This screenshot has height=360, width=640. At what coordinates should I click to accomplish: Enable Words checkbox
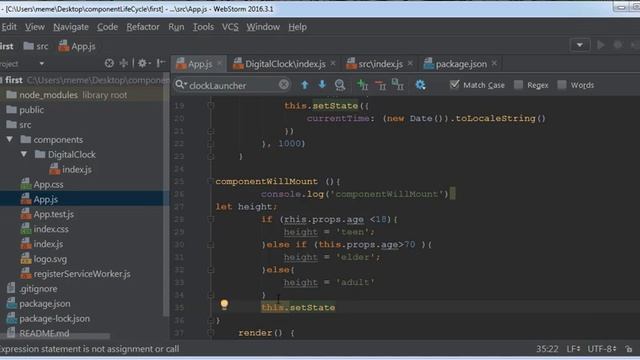tap(562, 84)
